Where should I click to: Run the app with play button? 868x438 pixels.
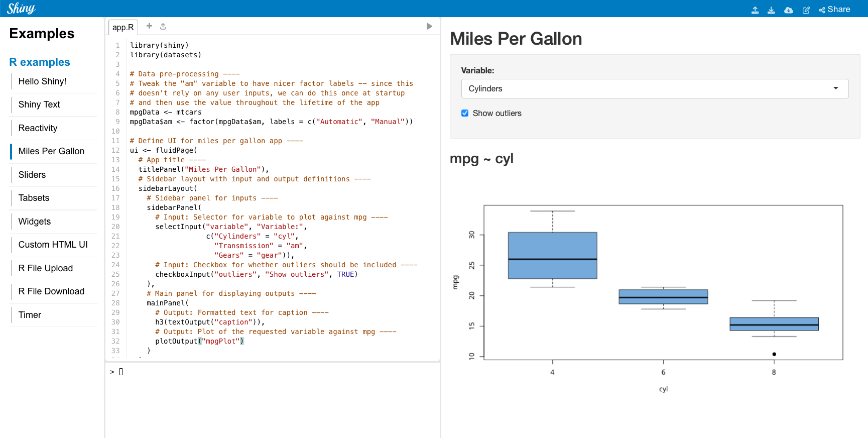point(429,26)
